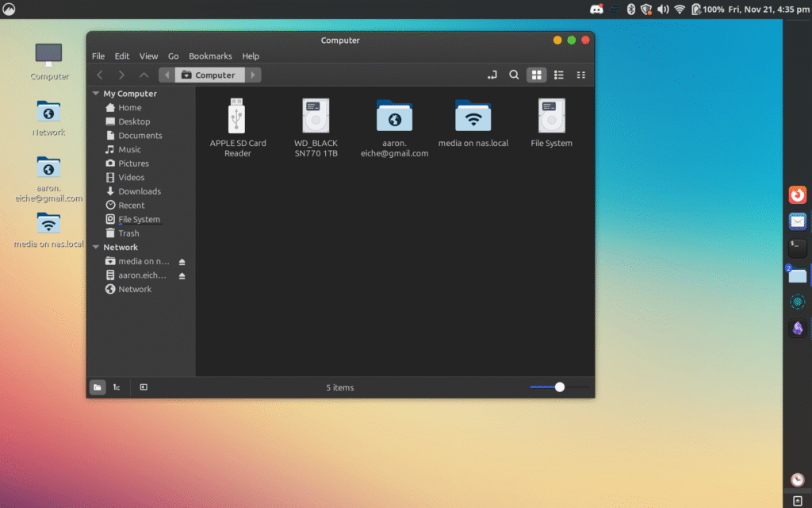Image resolution: width=812 pixels, height=508 pixels.
Task: Go to Downloads in the sidebar
Action: tap(140, 191)
